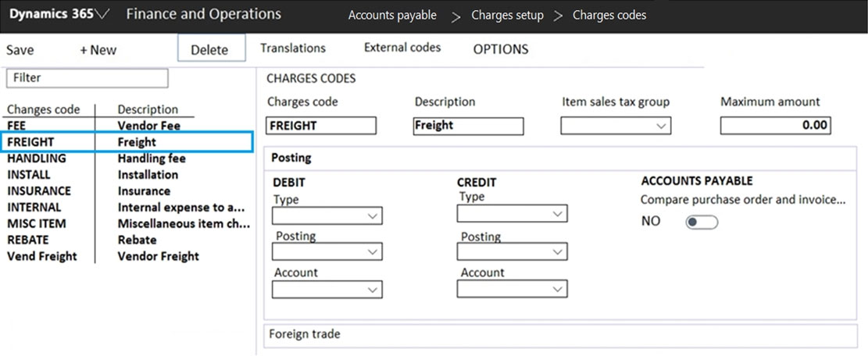Click the Maximum amount field
Viewport: 868px width, 356px height.
pyautogui.click(x=775, y=126)
